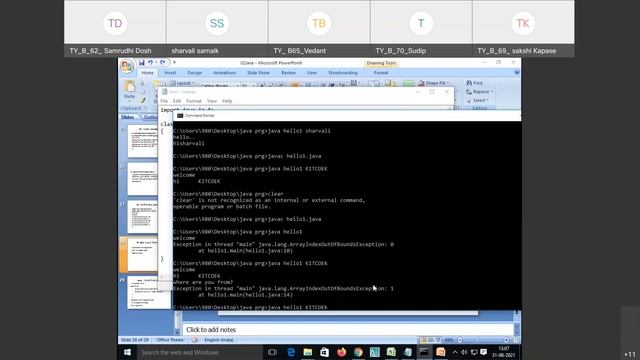Screen dimensions: 640x360
Task: Select slide 29 thumbnail in the slides pane
Action: [149, 293]
